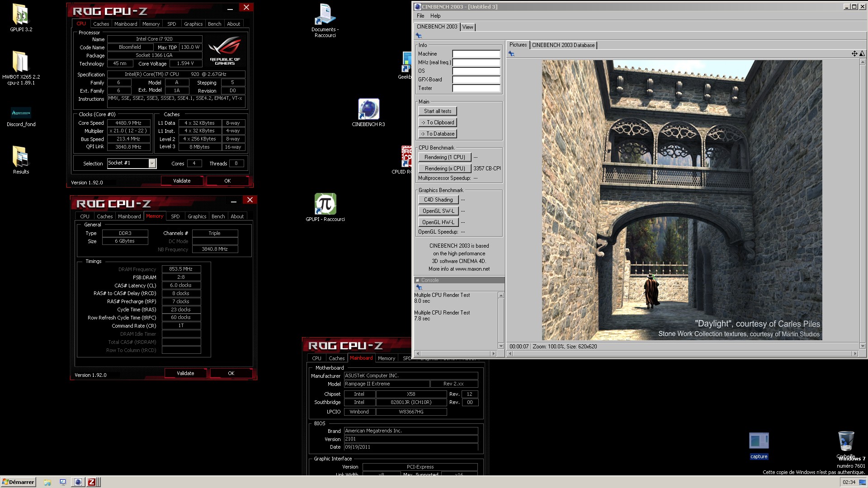
Task: Start the OpenGL HW-L test
Action: 439,222
